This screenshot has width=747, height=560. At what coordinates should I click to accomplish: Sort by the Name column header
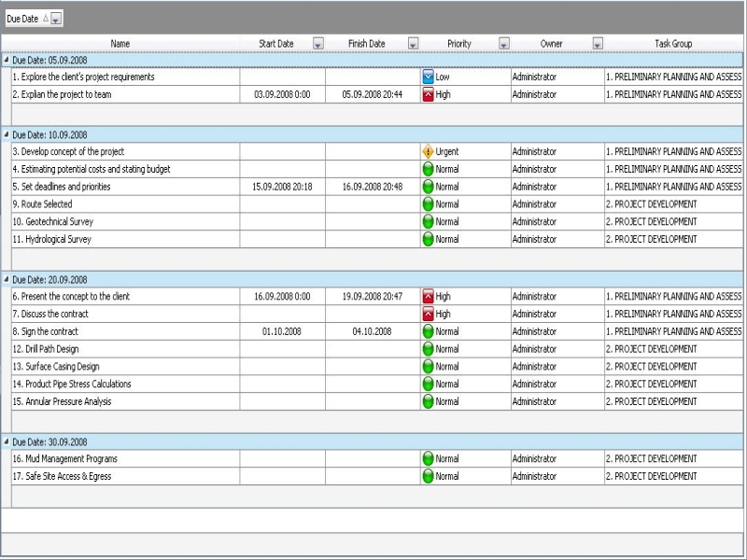[120, 44]
